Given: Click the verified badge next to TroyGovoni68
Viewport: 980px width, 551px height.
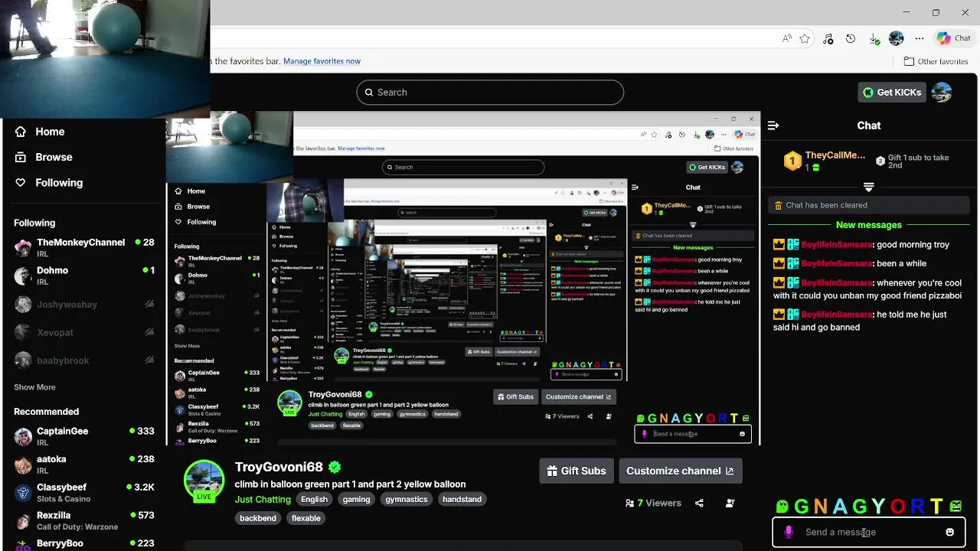Looking at the screenshot, I should click(335, 467).
